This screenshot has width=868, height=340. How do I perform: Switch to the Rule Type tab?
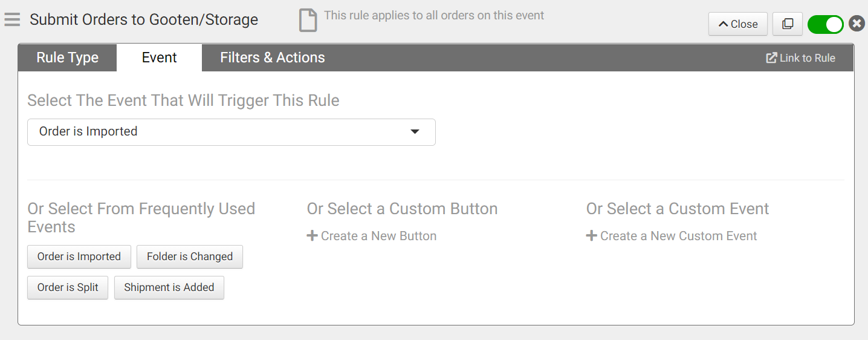point(67,57)
